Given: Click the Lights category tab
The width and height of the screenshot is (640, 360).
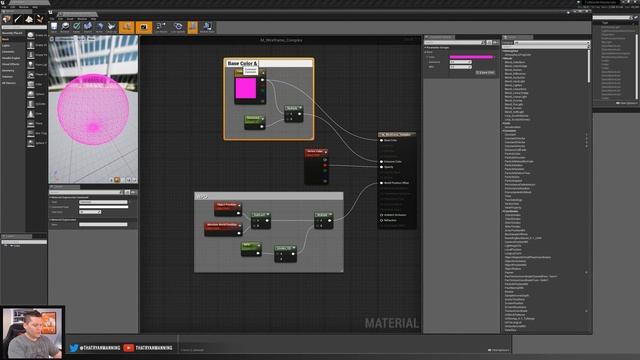Looking at the screenshot, I should coord(6,45).
